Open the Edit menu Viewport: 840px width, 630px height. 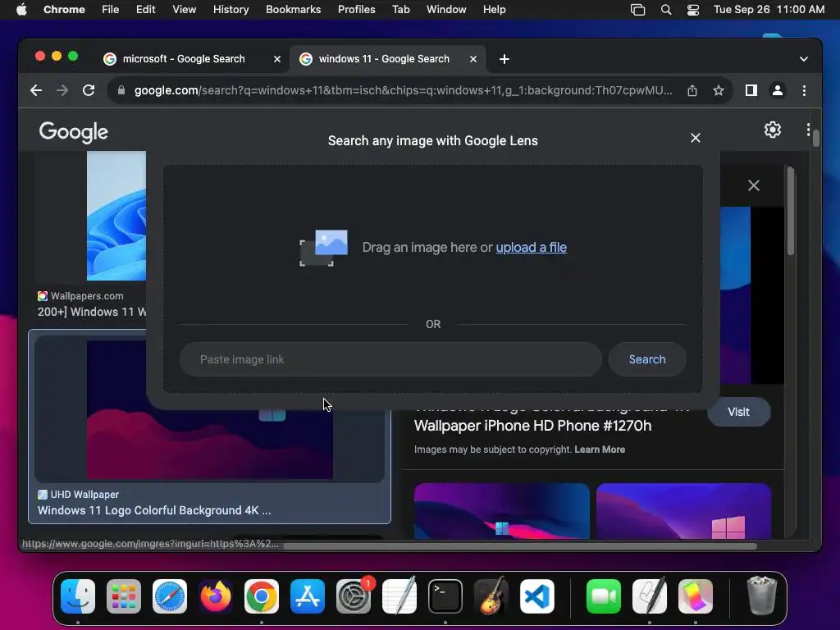tap(146, 10)
